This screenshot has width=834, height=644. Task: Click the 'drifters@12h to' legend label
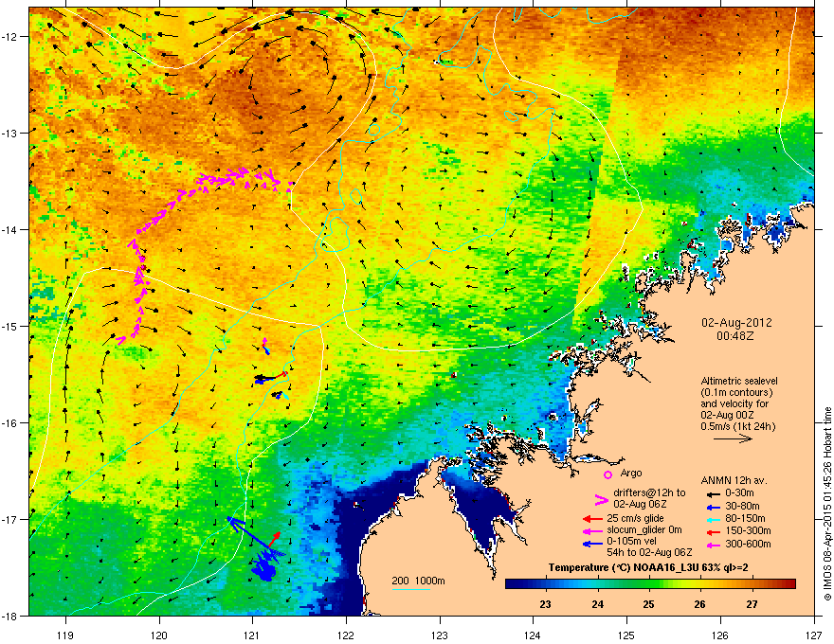tap(649, 492)
